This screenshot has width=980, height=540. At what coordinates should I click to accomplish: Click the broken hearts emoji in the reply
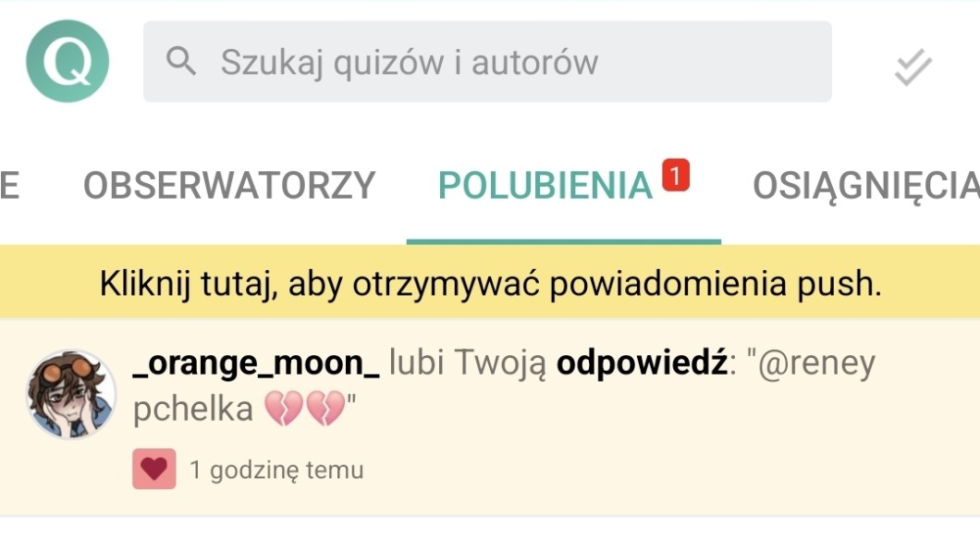tap(304, 410)
